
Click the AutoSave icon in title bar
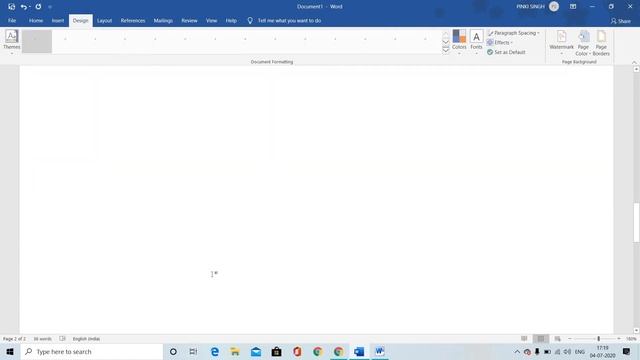[11, 7]
